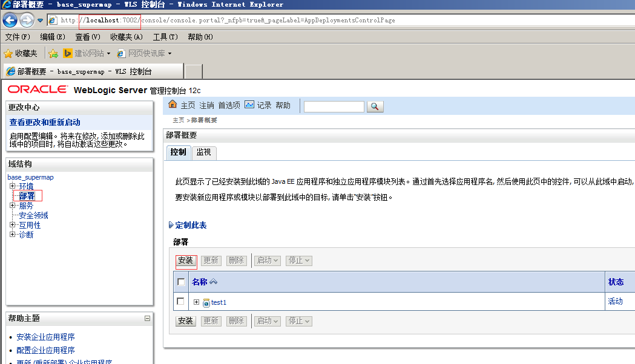635x364 pixels.
Task: Open 帮助 in the console toolbar
Action: [283, 106]
